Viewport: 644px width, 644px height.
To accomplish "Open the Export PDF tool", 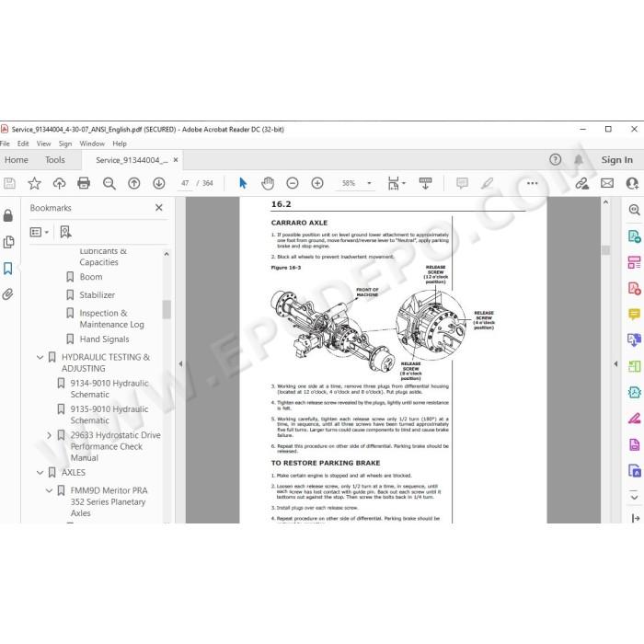I will click(x=634, y=236).
